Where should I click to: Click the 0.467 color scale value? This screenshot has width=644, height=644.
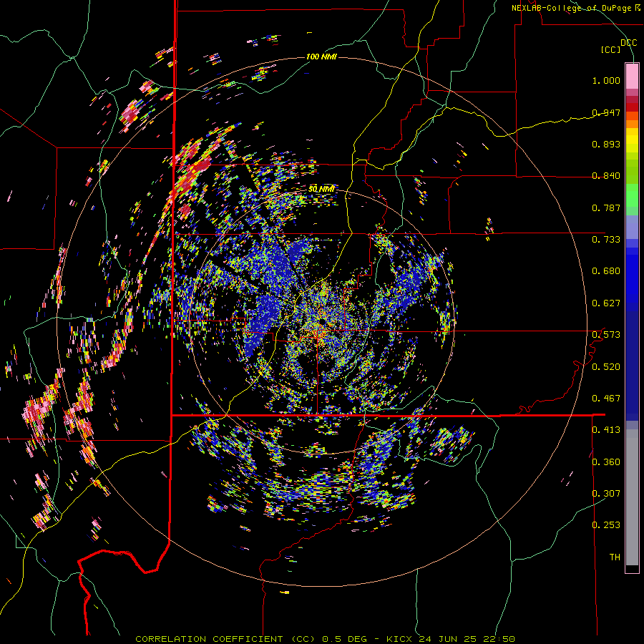coord(606,399)
